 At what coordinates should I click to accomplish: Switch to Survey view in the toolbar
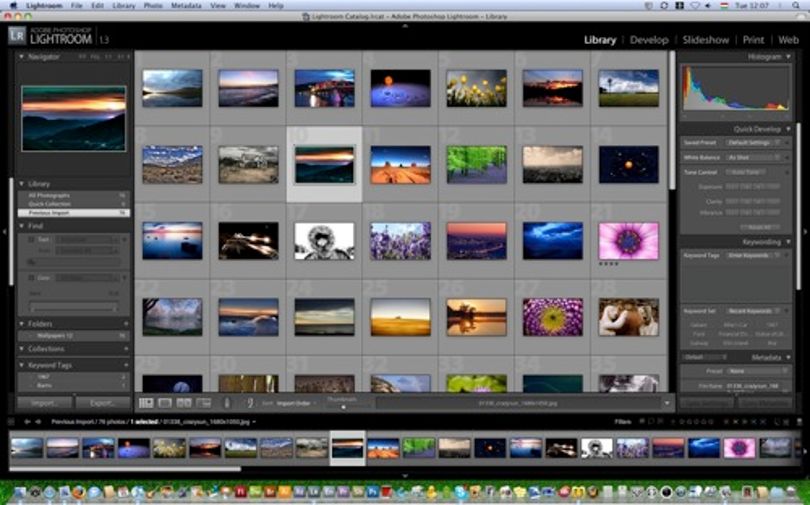(x=203, y=403)
